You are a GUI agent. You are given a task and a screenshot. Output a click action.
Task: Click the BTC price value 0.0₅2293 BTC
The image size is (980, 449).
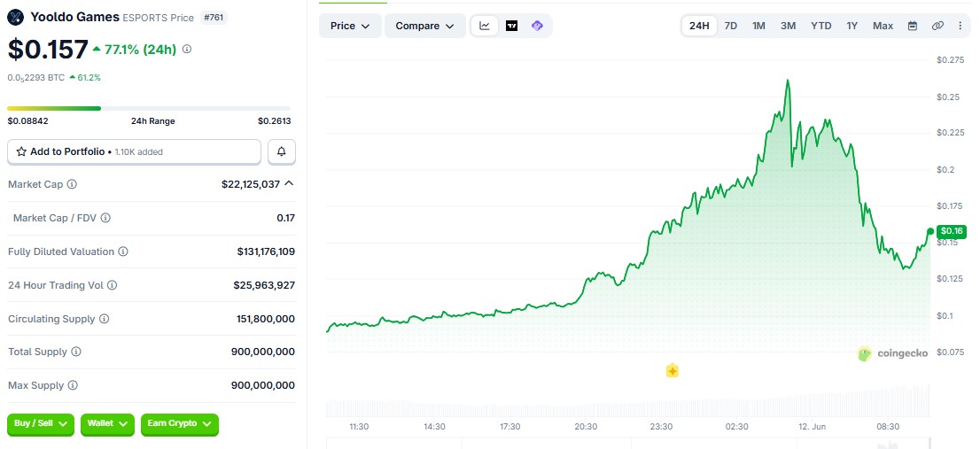(x=36, y=78)
